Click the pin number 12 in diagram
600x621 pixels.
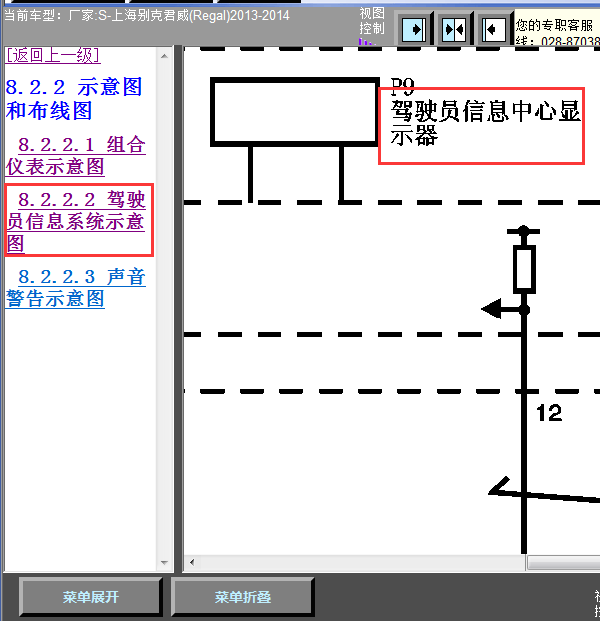coord(549,413)
